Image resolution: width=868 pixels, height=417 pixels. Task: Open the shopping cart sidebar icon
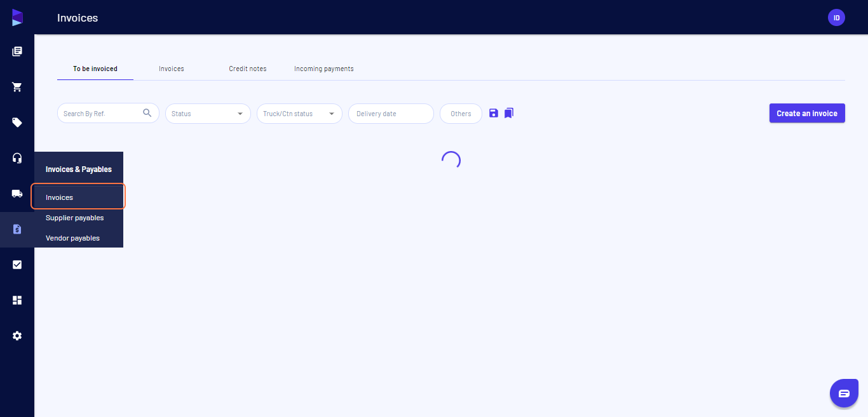pos(17,87)
